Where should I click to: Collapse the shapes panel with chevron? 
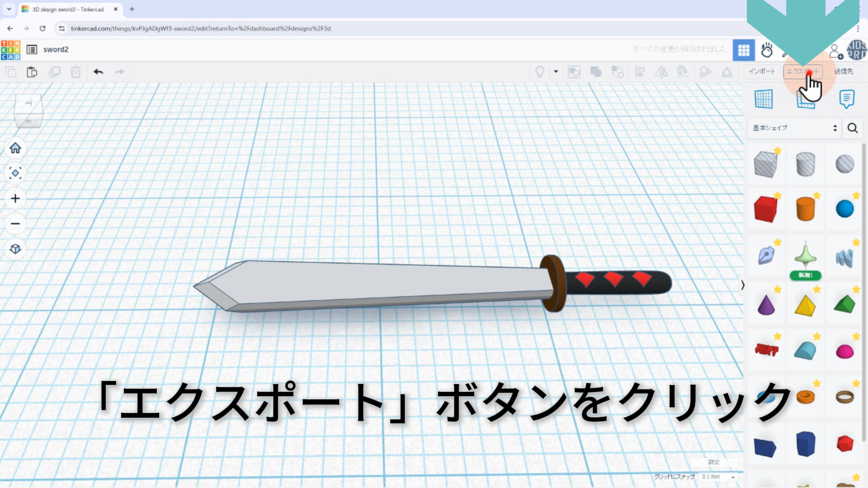(x=742, y=285)
